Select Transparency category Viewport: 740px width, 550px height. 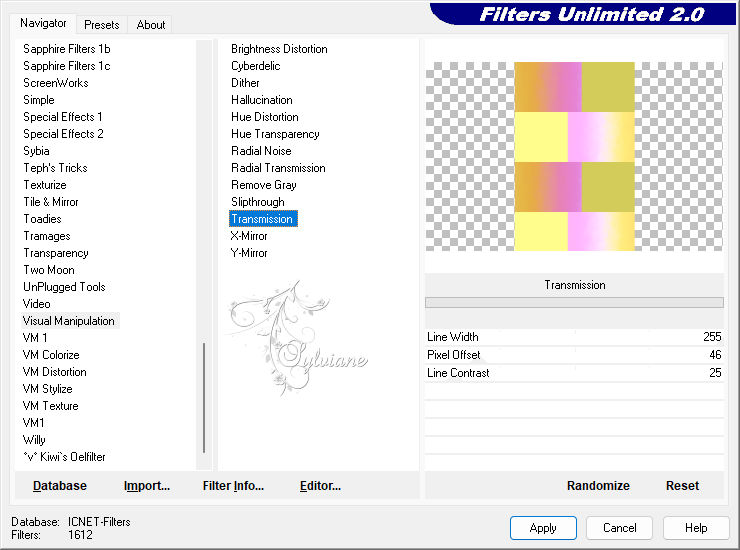coord(56,253)
